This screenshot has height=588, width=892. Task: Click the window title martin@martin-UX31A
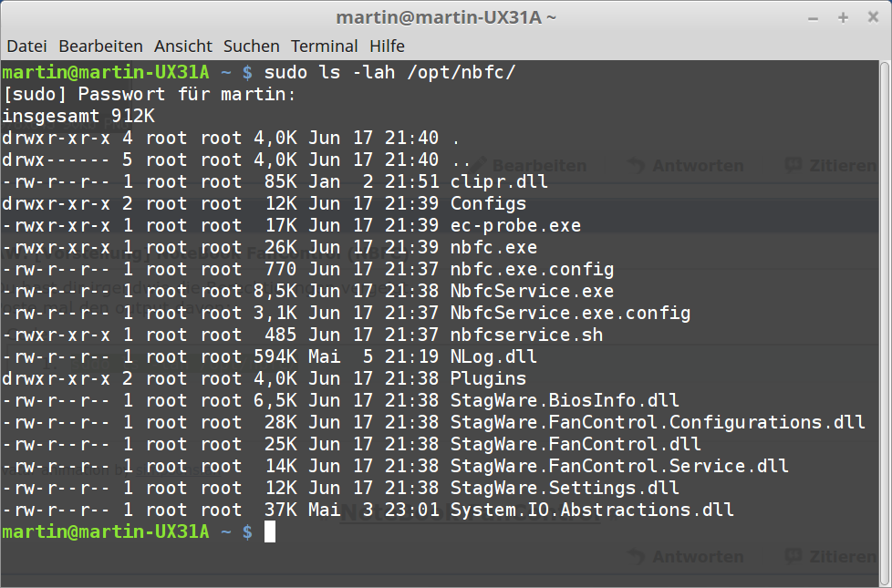(x=446, y=17)
